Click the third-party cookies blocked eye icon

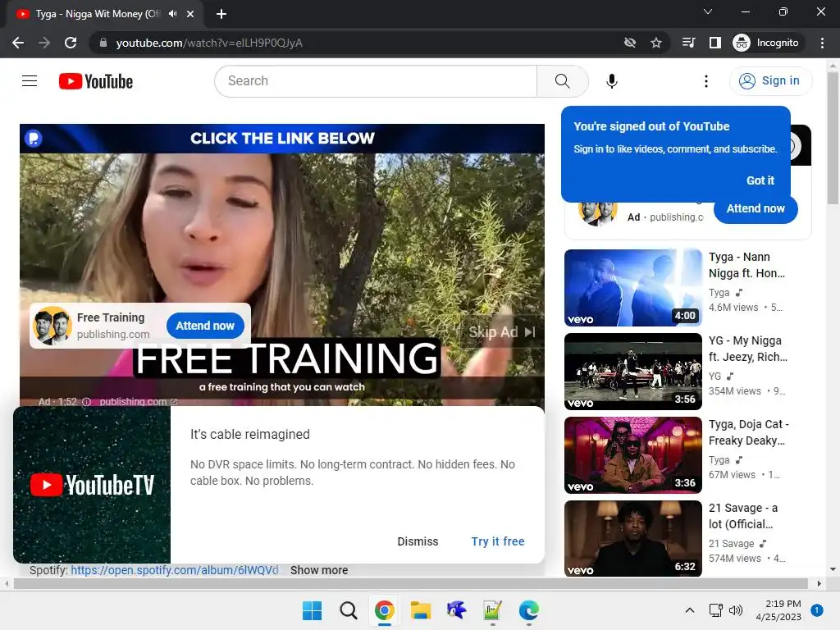[x=630, y=43]
